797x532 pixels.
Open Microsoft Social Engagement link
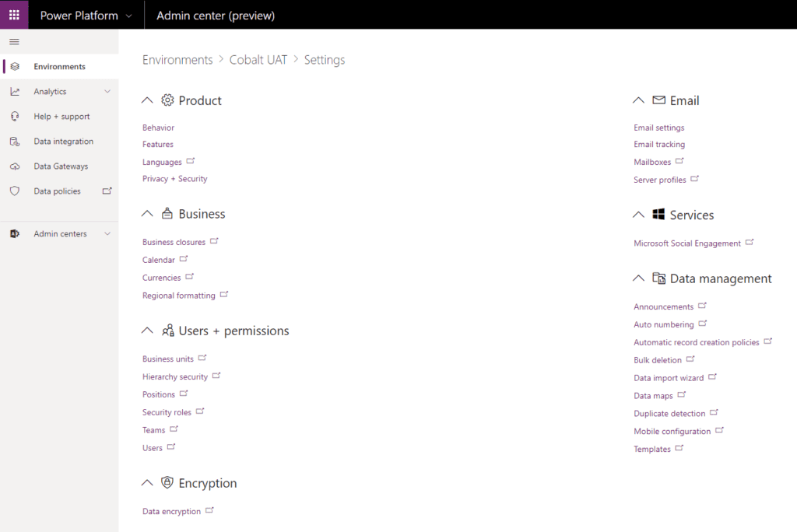click(x=687, y=243)
